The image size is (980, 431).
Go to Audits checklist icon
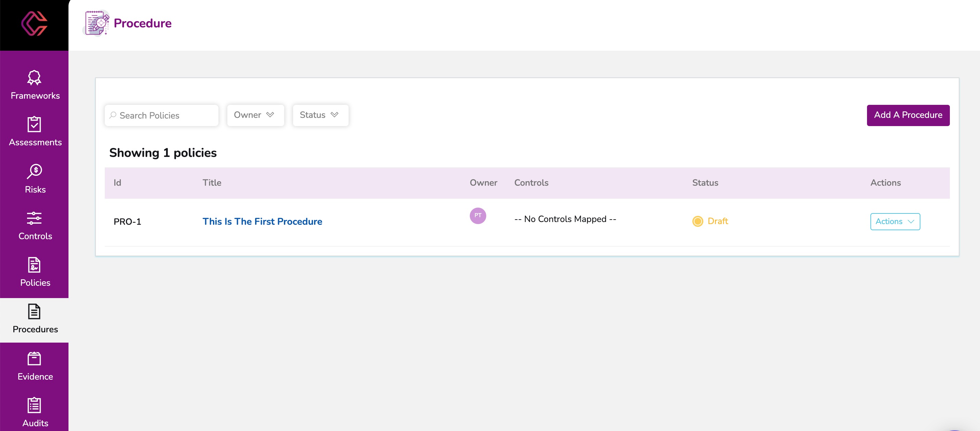[x=34, y=405]
